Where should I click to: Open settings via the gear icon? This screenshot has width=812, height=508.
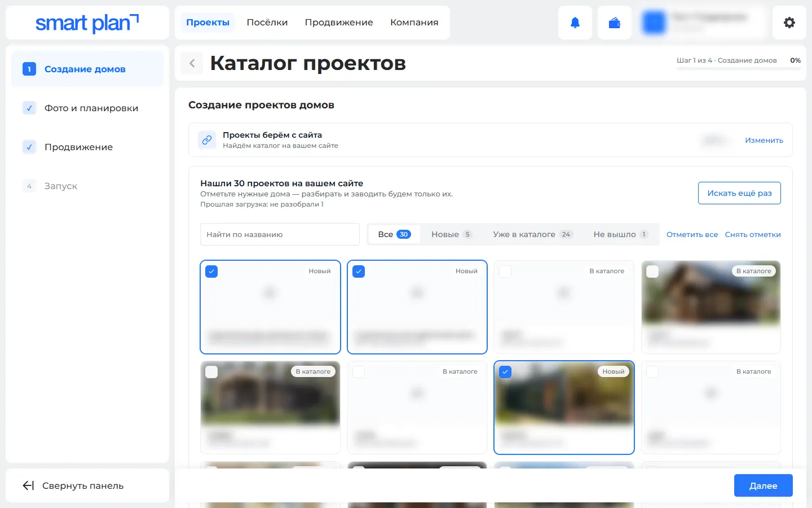coord(789,23)
